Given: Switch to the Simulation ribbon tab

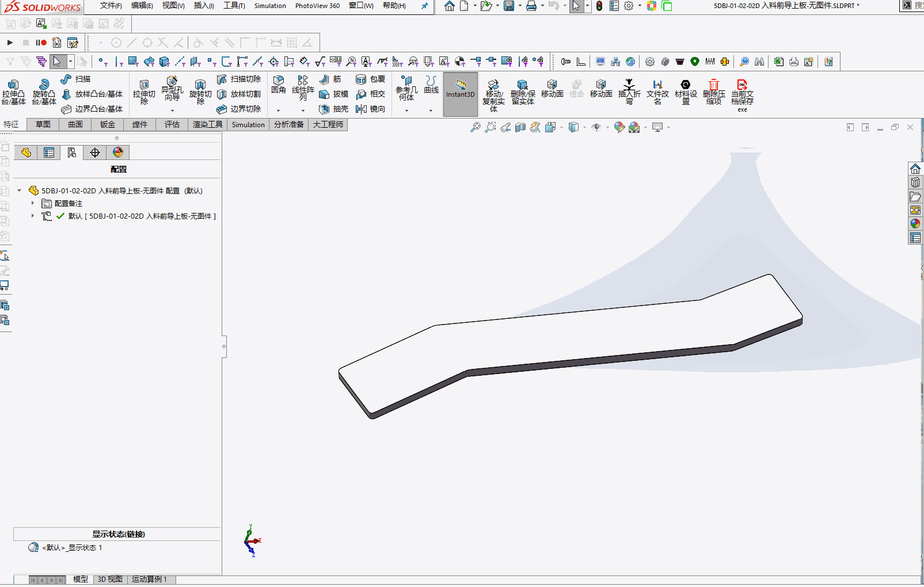Looking at the screenshot, I should tap(248, 124).
